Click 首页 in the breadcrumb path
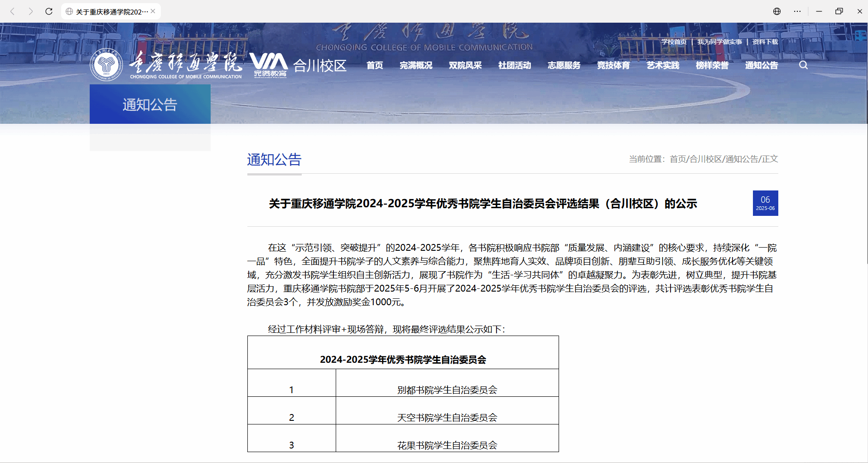This screenshot has height=463, width=868. click(678, 159)
